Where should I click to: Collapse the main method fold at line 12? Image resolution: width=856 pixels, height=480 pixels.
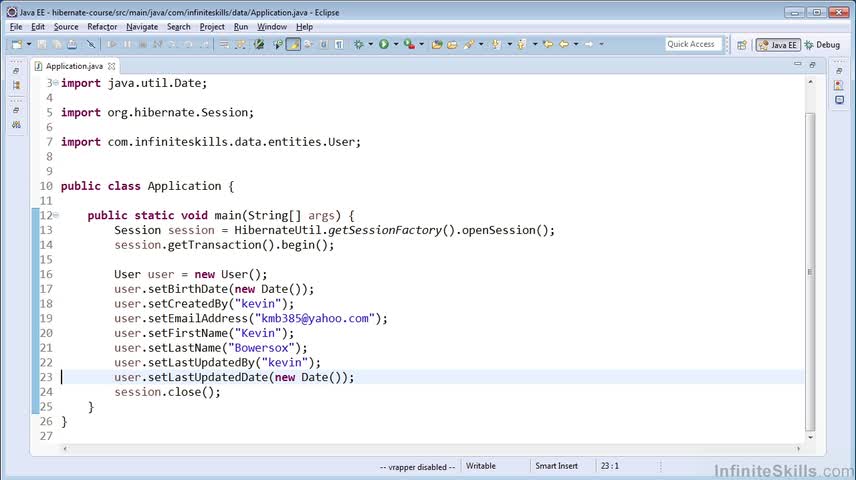56,215
